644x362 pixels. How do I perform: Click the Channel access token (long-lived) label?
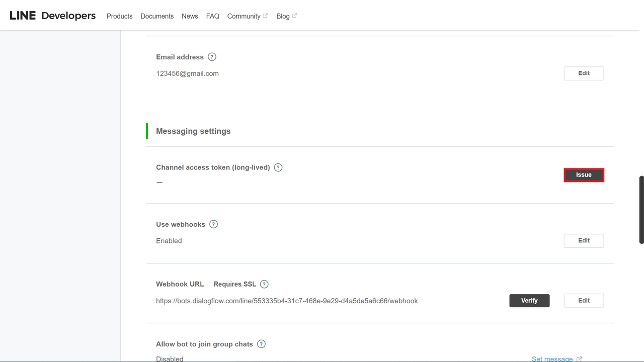pos(213,167)
